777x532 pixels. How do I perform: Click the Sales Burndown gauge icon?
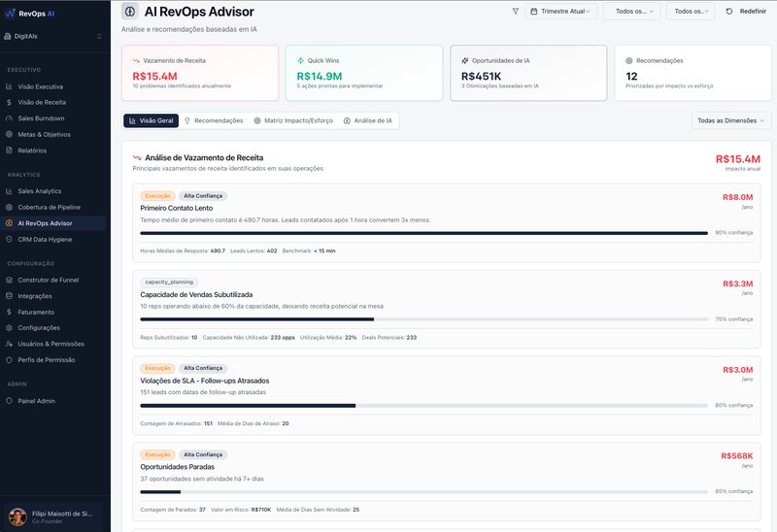point(9,118)
